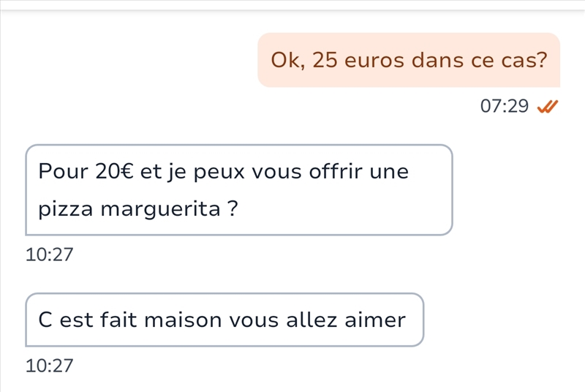585x392 pixels.
Task: Click the word "pizza" in received message
Action: [x=66, y=209]
